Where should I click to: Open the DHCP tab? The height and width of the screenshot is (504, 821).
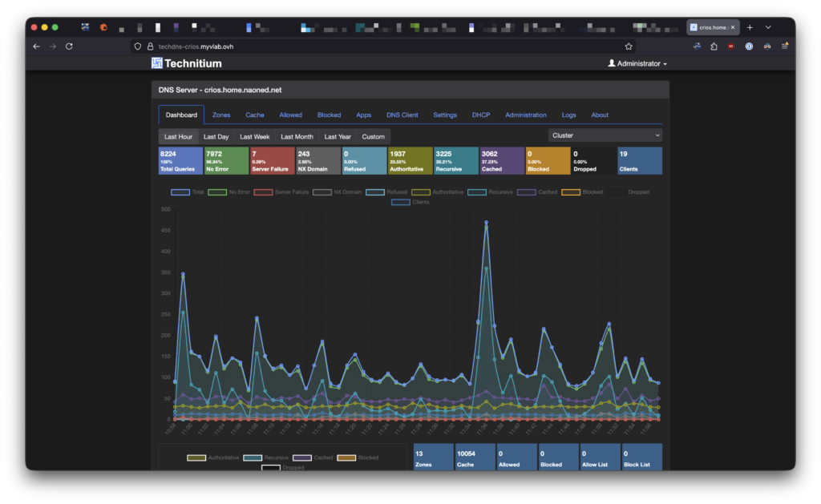point(481,115)
